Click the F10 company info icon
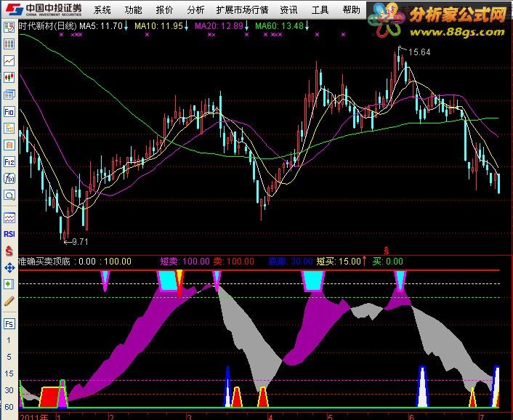 (9, 112)
